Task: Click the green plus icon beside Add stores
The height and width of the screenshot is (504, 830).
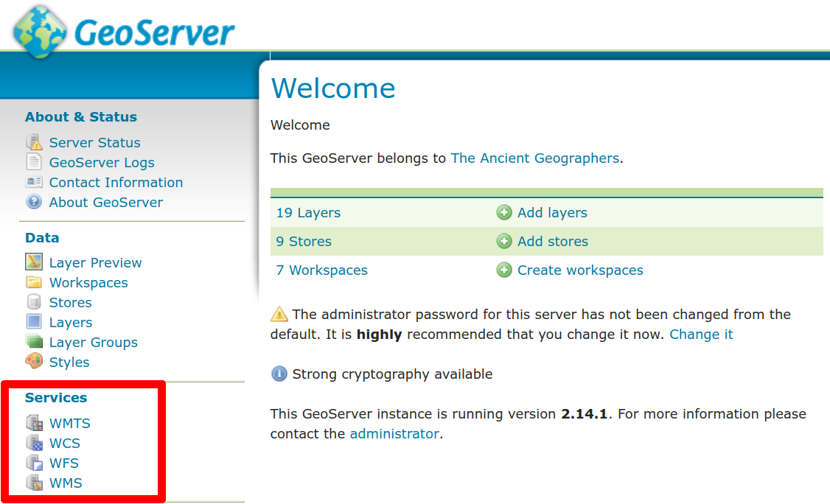Action: [x=504, y=242]
